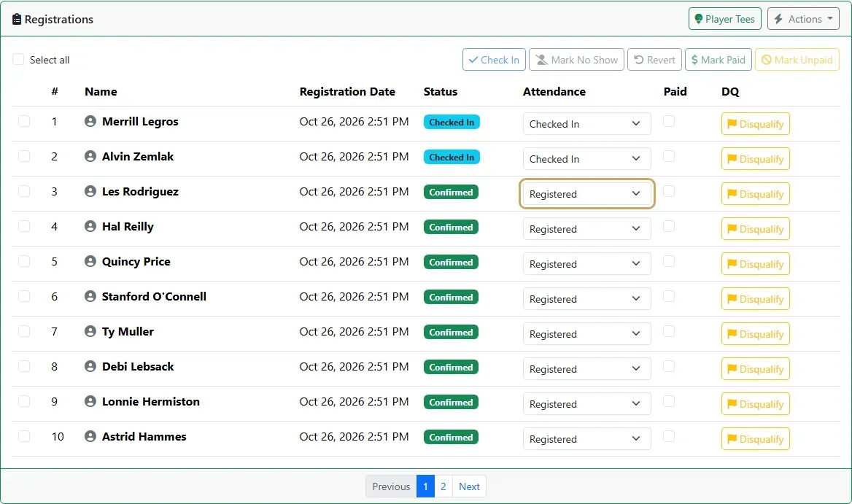Select the row checkbox for Quincy Price
Image resolution: width=852 pixels, height=504 pixels.
[24, 261]
